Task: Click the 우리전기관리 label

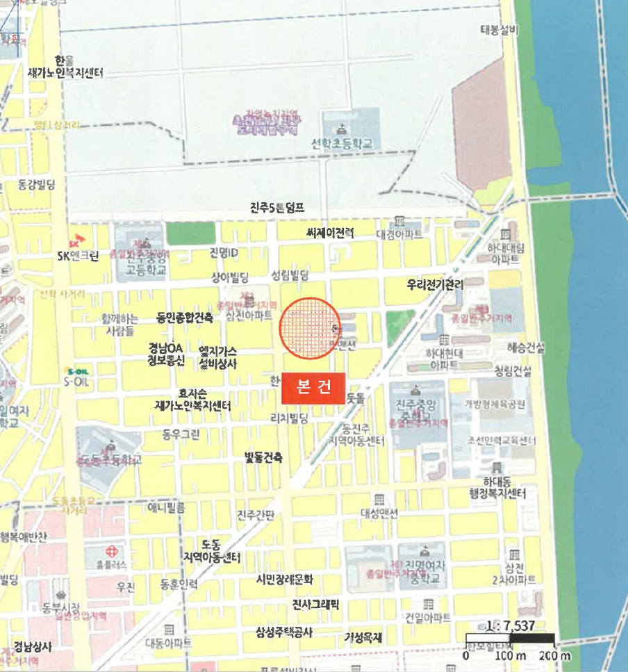Action: pos(435,284)
